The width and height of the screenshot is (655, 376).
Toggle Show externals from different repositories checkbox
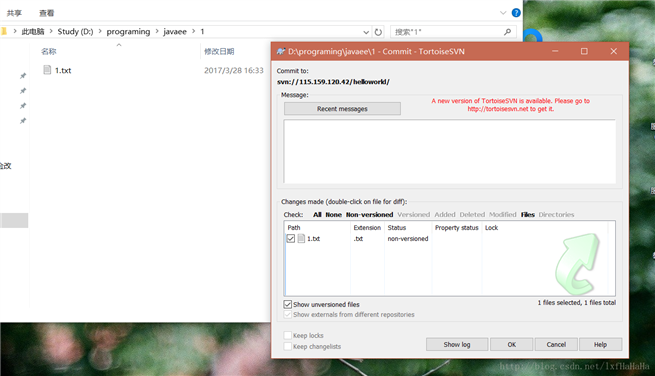point(287,314)
